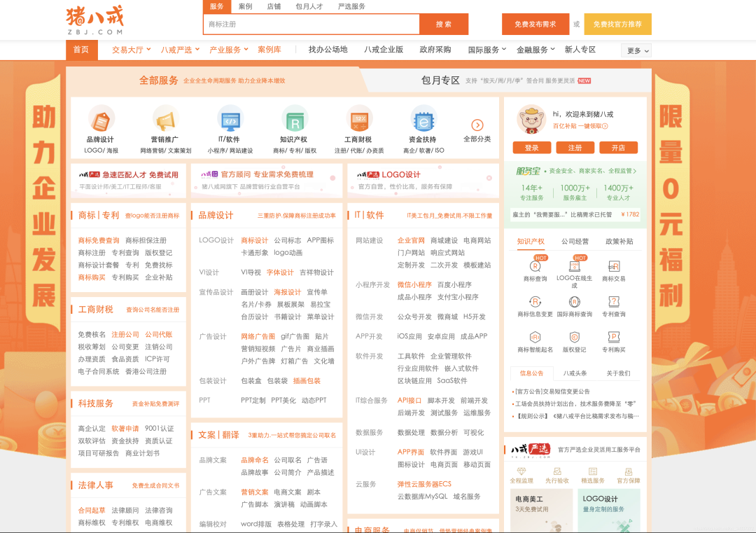
Task: Open the LOGO在线生成 icon
Action: pos(574,265)
